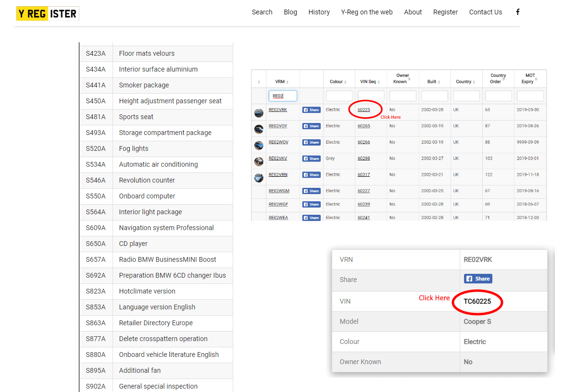Click the 60225 VIN Seq link
This screenshot has width=577, height=392.
coord(364,110)
